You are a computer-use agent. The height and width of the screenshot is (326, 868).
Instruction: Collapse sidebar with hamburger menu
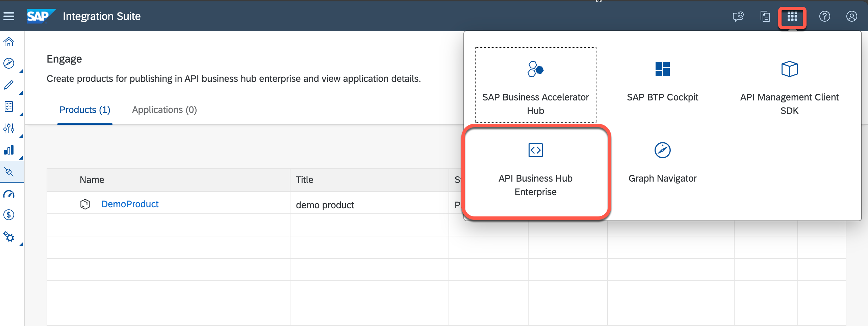point(9,16)
